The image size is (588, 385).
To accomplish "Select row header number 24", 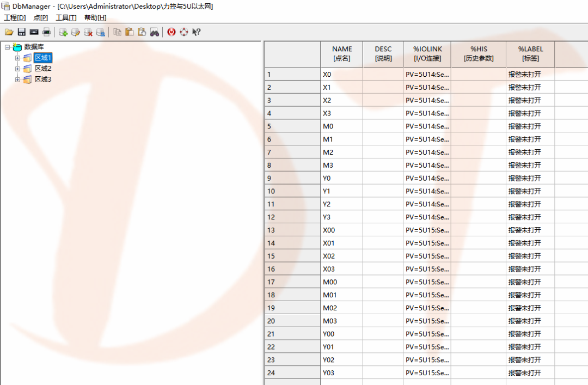I will 292,373.
